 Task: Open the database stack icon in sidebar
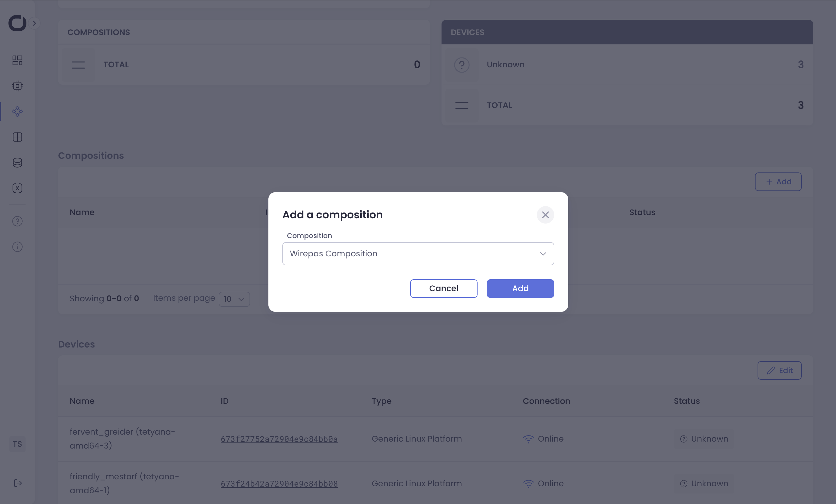click(17, 163)
